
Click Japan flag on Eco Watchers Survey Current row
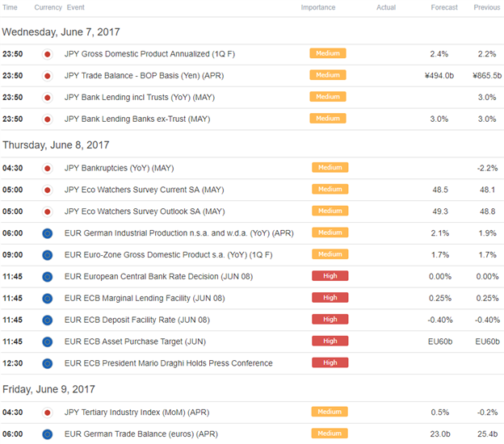point(47,191)
